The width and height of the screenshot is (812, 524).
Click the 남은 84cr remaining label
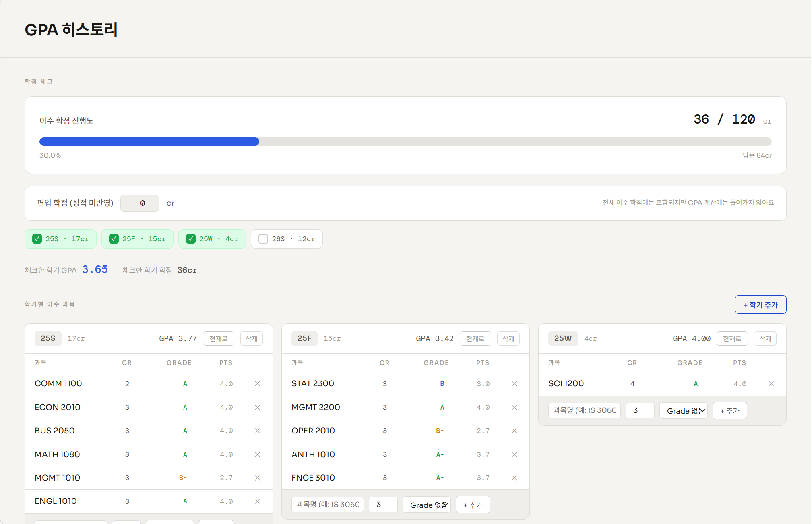[x=757, y=155]
